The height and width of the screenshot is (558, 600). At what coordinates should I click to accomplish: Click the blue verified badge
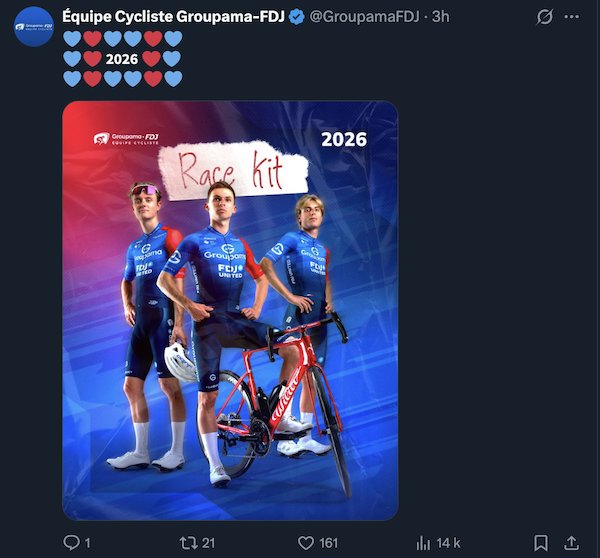pos(297,17)
